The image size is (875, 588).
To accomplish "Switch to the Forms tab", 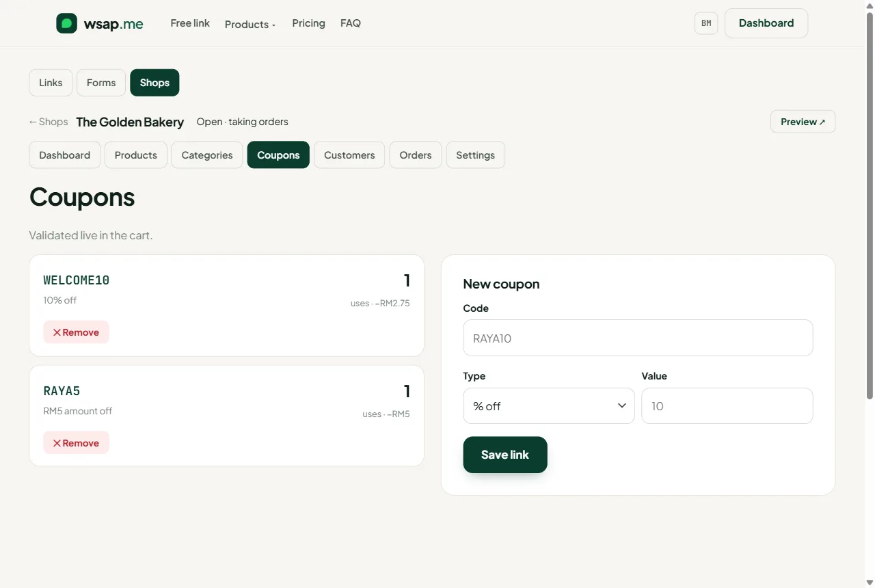I will pyautogui.click(x=101, y=83).
